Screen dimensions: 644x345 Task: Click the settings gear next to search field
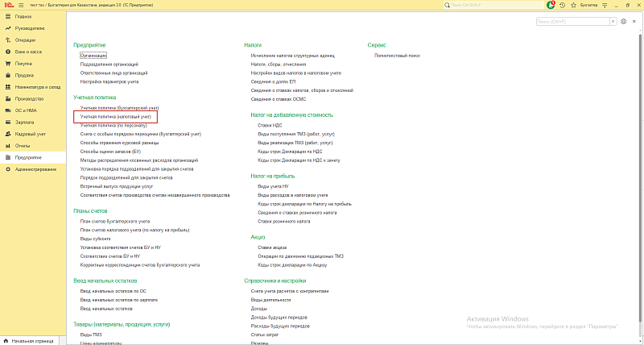pos(624,22)
